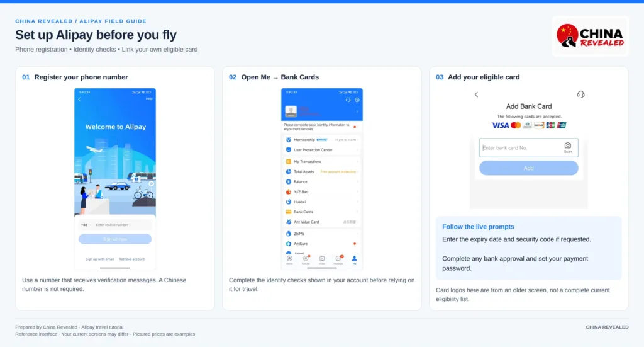Screen dimensions: 644x347
Task: Click the UnionPay card logo
Action: click(x=562, y=125)
